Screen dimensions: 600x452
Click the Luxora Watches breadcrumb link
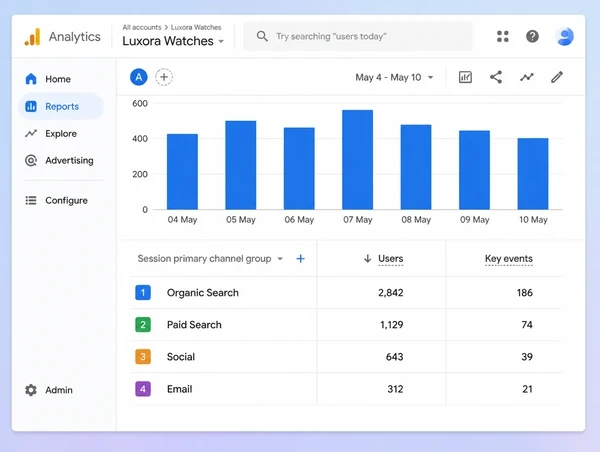pos(196,27)
